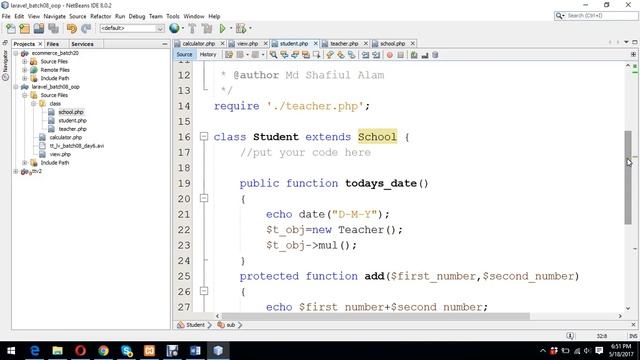Open the Refactor menu
Image resolution: width=640 pixels, height=360 pixels.
tap(100, 16)
